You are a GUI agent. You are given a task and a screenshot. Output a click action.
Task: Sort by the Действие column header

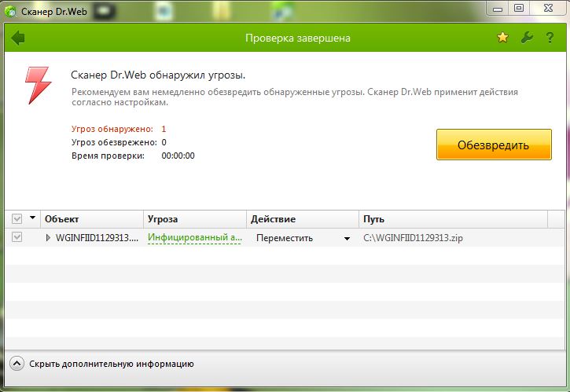(x=303, y=219)
